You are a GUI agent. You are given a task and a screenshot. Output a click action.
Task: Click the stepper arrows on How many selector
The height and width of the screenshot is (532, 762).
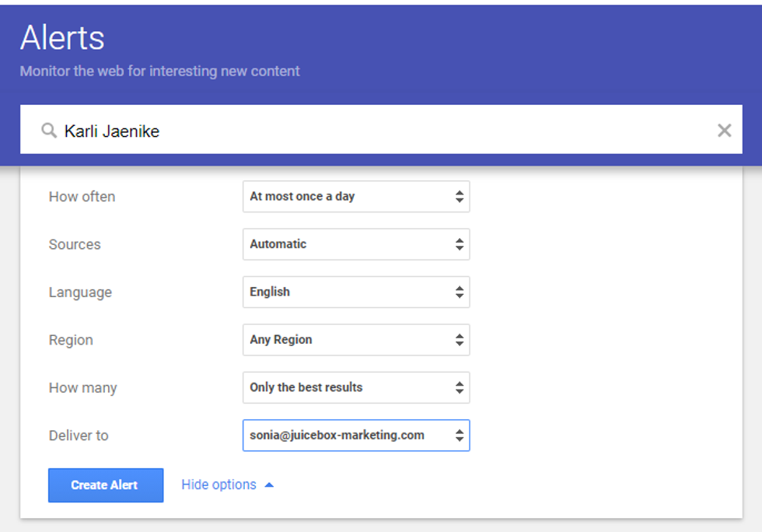coord(460,387)
